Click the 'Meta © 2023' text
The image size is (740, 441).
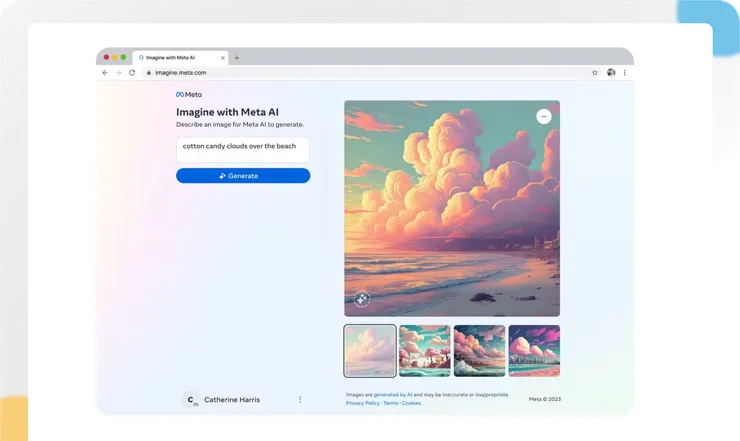[545, 399]
